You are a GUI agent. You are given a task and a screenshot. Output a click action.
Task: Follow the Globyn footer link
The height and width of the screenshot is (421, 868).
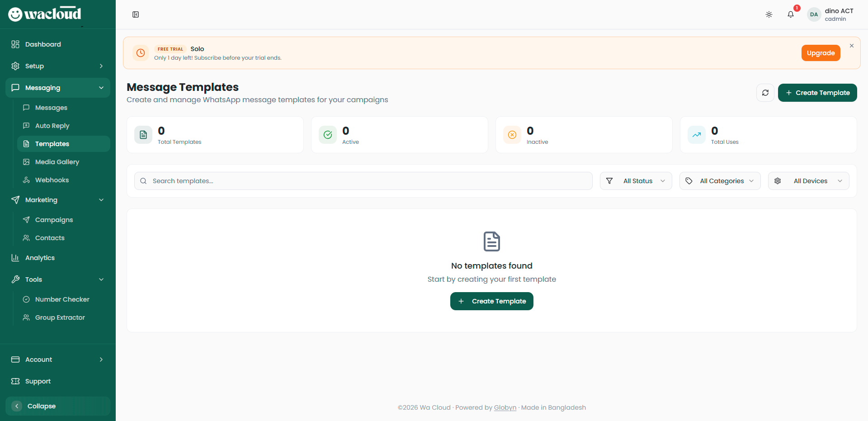pos(505,407)
